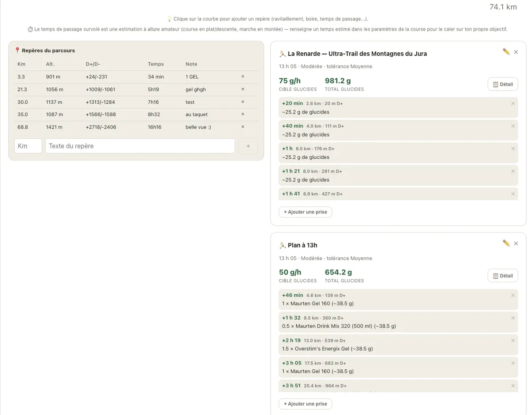Add an intake to 'Plan à 13h'
This screenshot has width=532, height=415.
click(x=305, y=404)
